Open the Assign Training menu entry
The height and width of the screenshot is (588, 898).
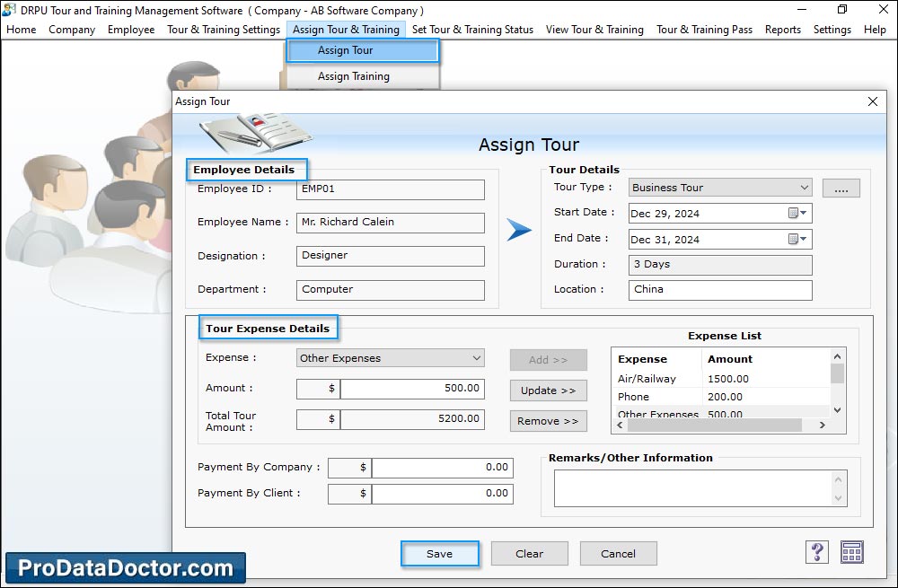pyautogui.click(x=354, y=76)
